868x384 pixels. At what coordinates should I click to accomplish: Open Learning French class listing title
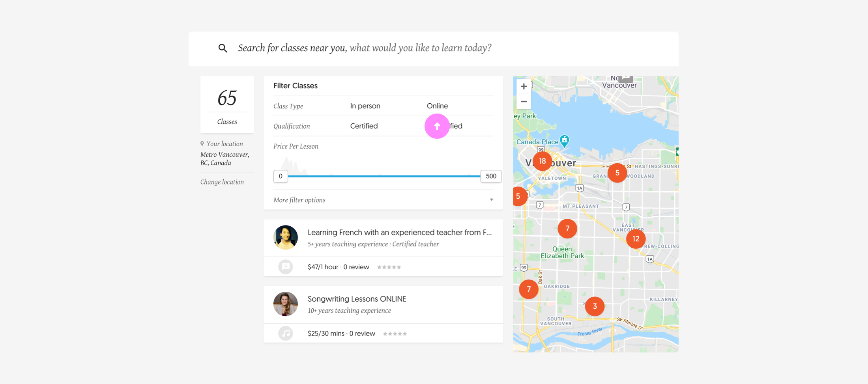[x=400, y=233]
